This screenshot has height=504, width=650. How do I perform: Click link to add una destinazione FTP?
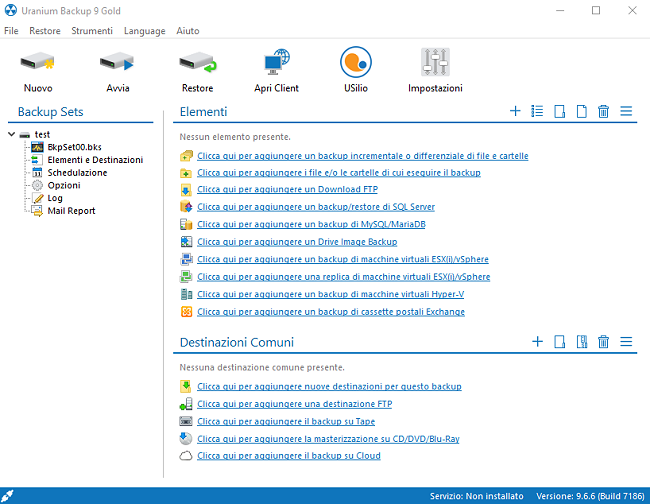[x=294, y=404]
